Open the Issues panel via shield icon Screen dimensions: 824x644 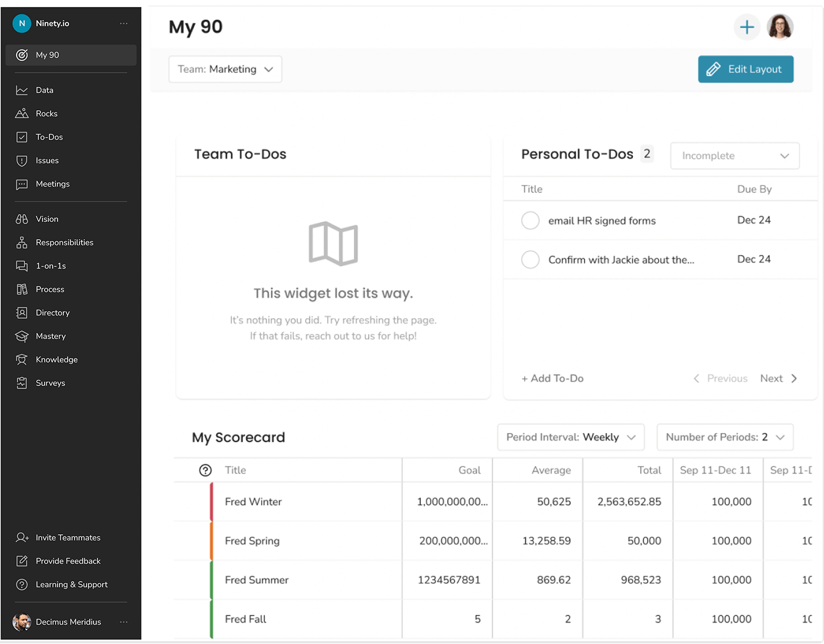pos(22,160)
